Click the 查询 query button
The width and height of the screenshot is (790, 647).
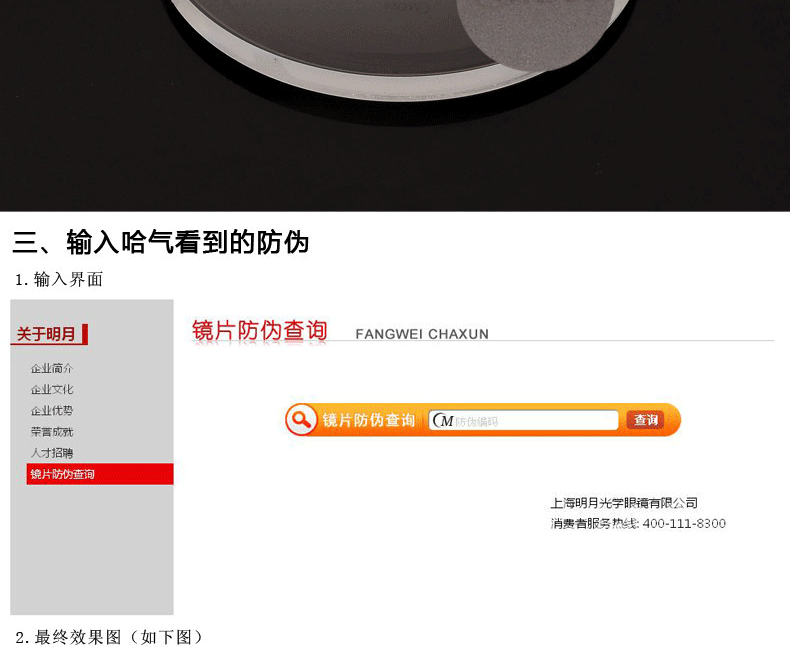[645, 420]
